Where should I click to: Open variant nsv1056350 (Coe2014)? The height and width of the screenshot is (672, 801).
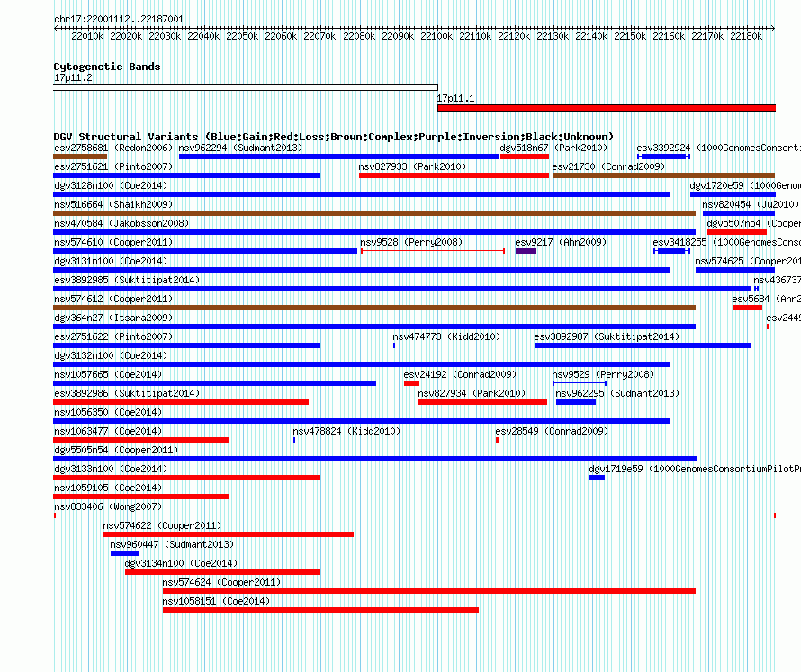108,413
